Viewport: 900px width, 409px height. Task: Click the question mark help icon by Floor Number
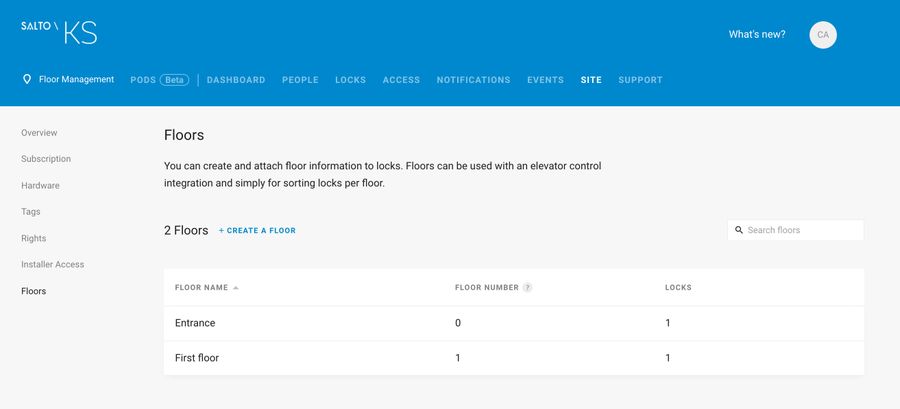527,287
